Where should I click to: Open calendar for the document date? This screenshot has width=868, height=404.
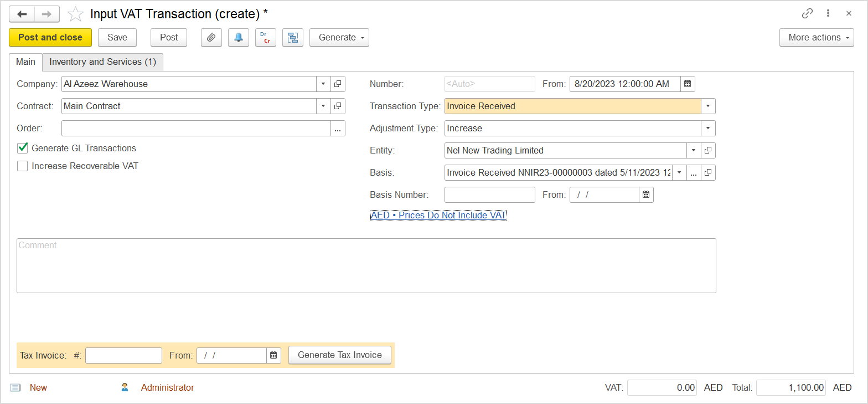688,84
